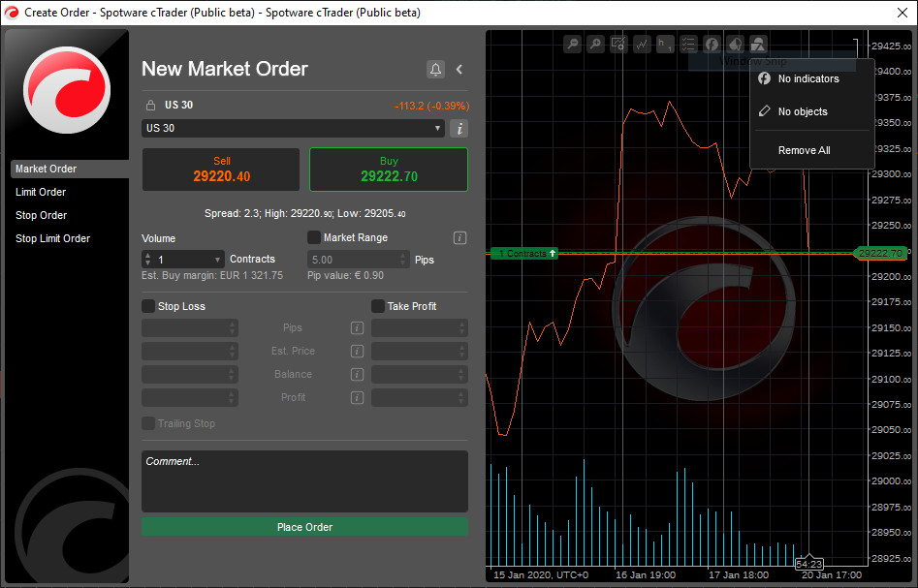Click the cTrader logo in the title bar
The height and width of the screenshot is (588, 918).
11,13
